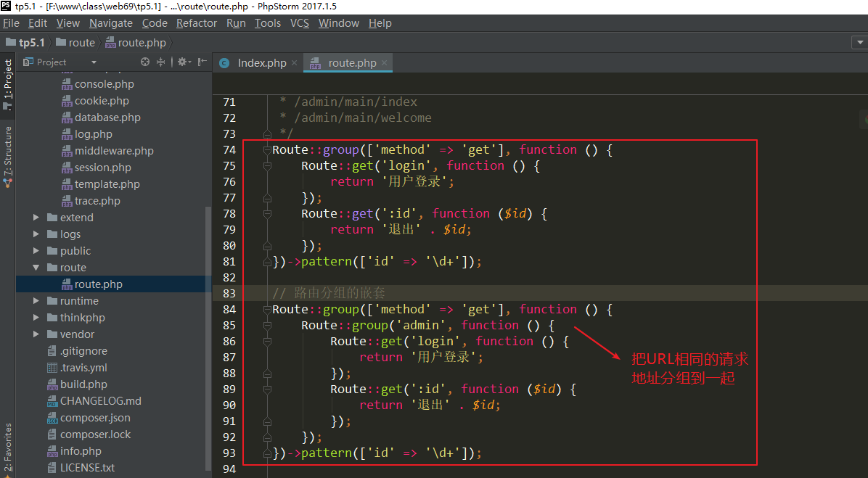
Task: Open the Navigate menu
Action: tap(111, 23)
